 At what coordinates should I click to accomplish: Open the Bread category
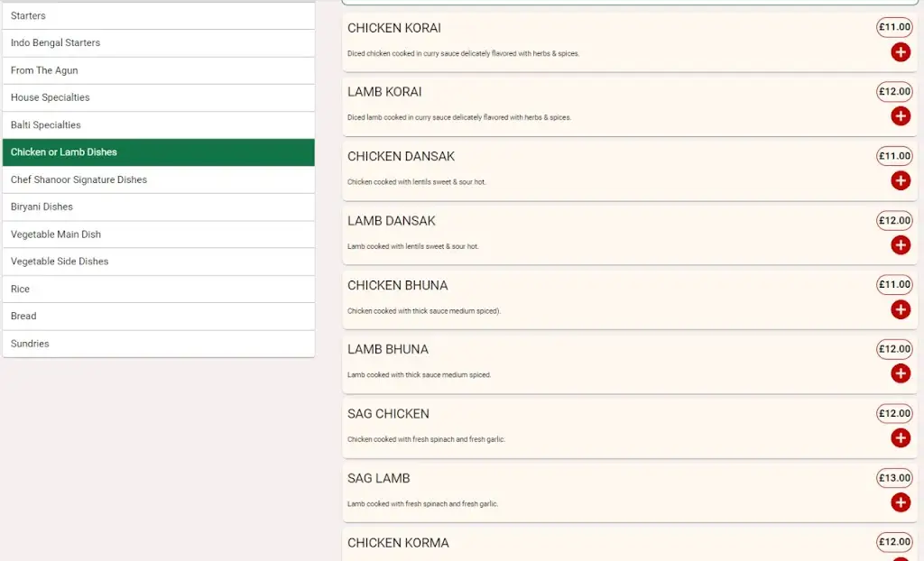[158, 316]
